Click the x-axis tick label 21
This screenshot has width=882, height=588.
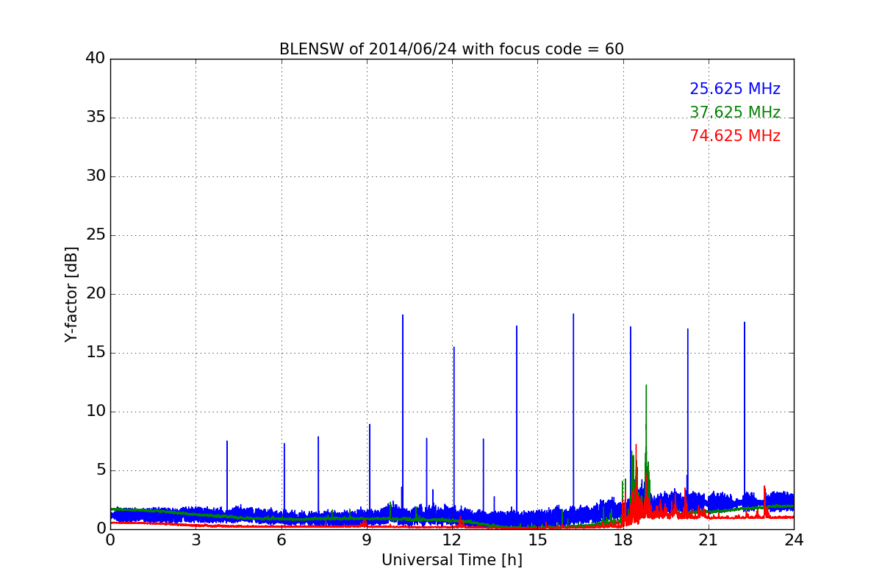[709, 540]
